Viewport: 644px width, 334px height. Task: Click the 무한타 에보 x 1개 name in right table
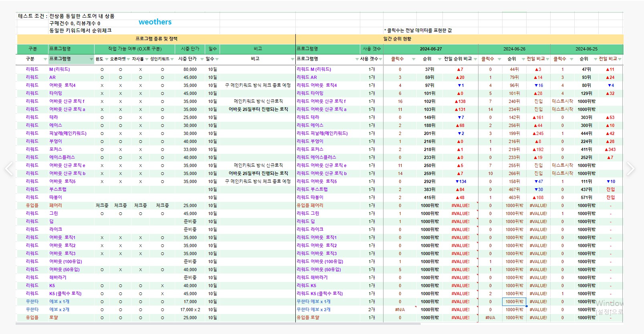(313, 302)
